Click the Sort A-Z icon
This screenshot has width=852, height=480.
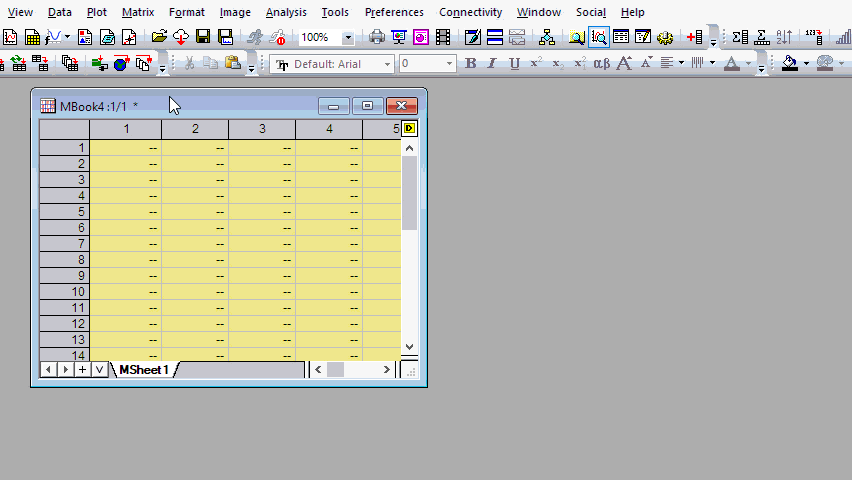tap(785, 38)
